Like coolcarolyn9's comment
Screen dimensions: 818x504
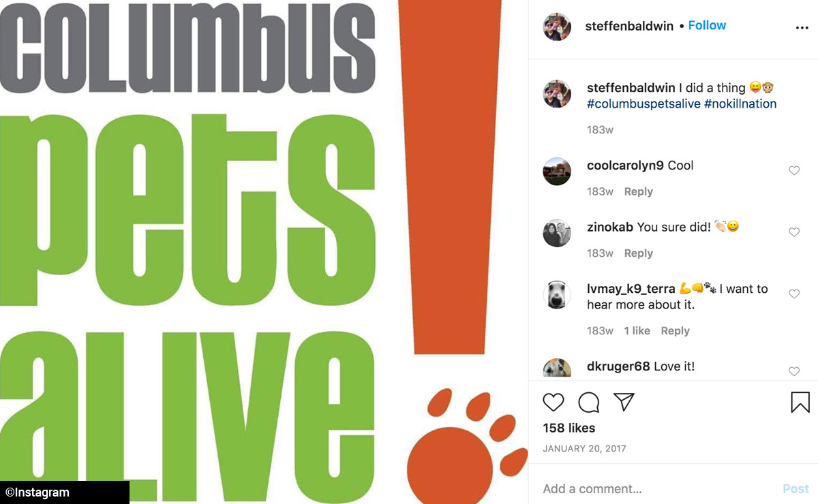(x=794, y=170)
